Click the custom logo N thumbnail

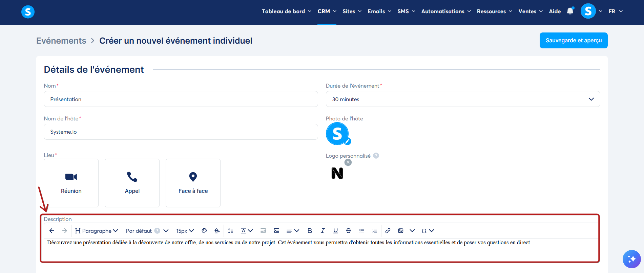click(x=337, y=173)
